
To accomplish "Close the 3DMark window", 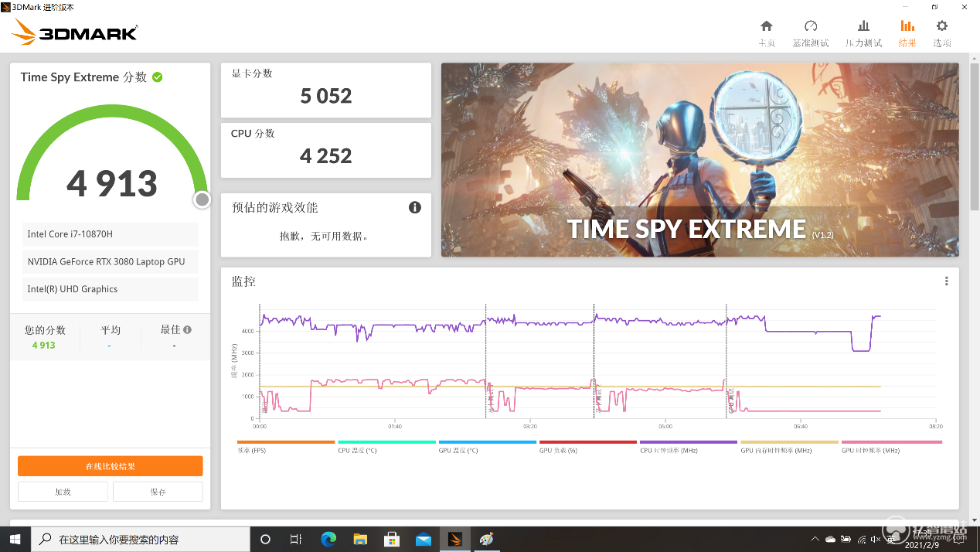I will [965, 5].
